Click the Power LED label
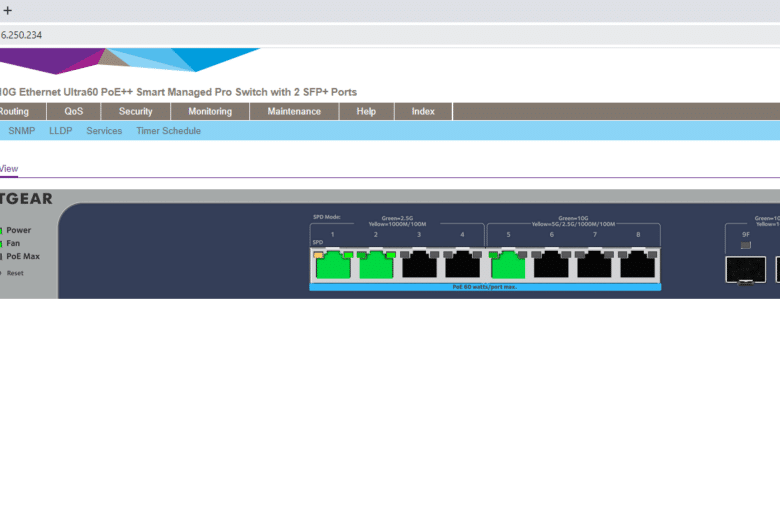The image size is (780, 516). click(x=18, y=230)
